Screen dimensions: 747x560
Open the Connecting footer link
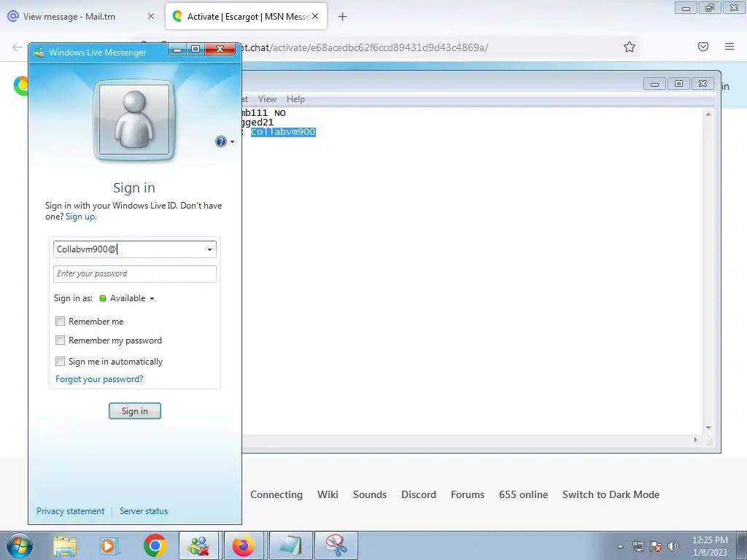pos(276,494)
